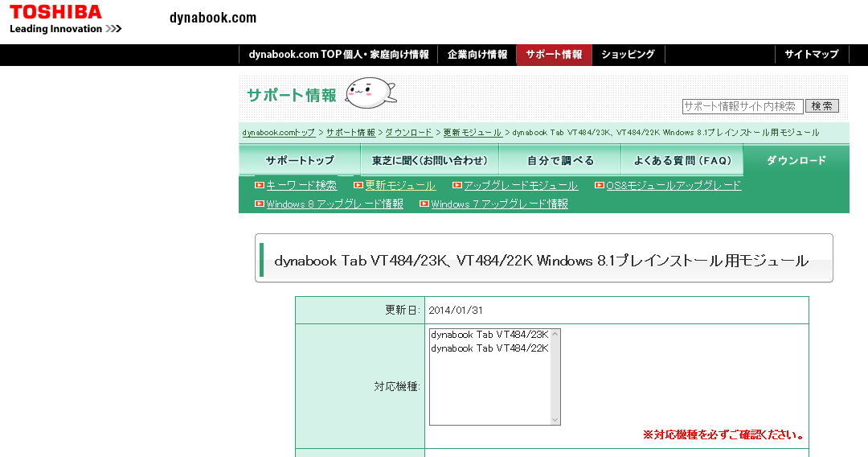The image size is (868, 457).
Task: Switch to サポートトップ tab
Action: click(300, 161)
